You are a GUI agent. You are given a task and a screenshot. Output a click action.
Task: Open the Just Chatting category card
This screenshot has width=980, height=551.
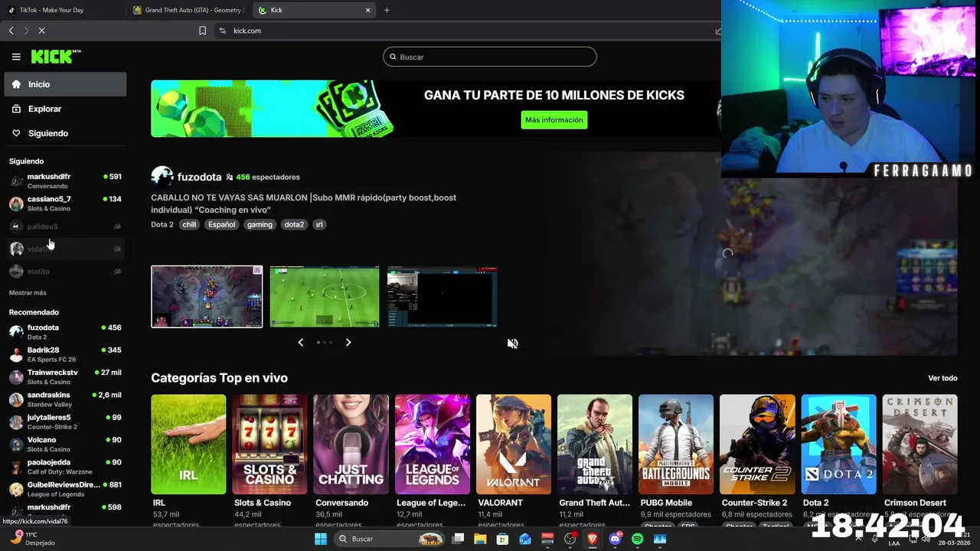click(351, 445)
